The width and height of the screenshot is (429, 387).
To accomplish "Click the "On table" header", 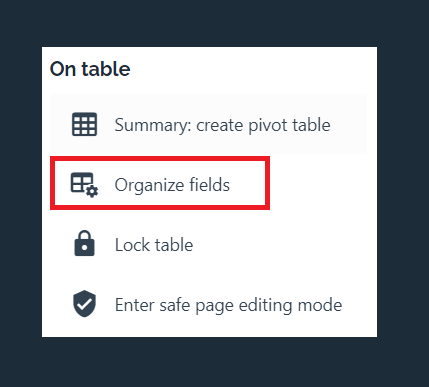I will coord(90,69).
